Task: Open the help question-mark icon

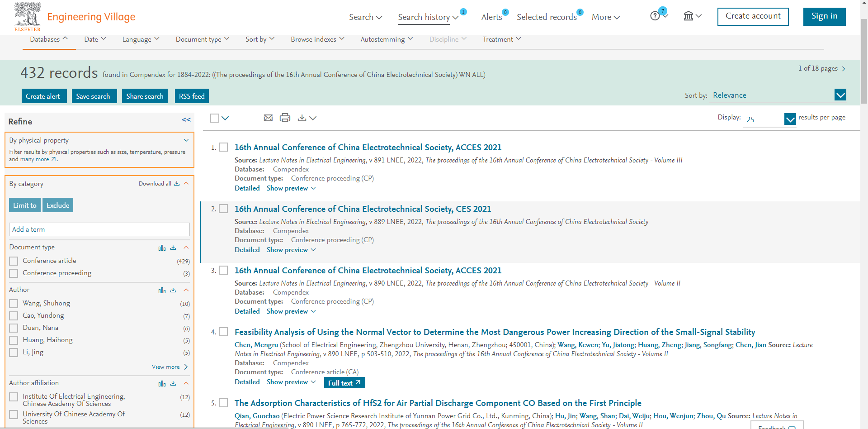Action: click(x=655, y=16)
